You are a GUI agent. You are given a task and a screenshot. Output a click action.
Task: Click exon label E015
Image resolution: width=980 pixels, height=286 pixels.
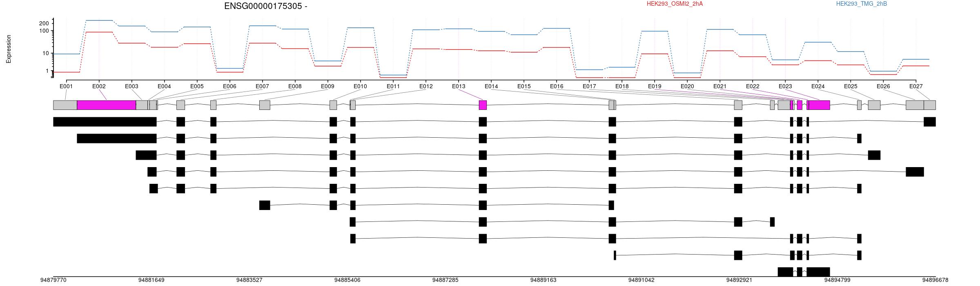pyautogui.click(x=524, y=86)
